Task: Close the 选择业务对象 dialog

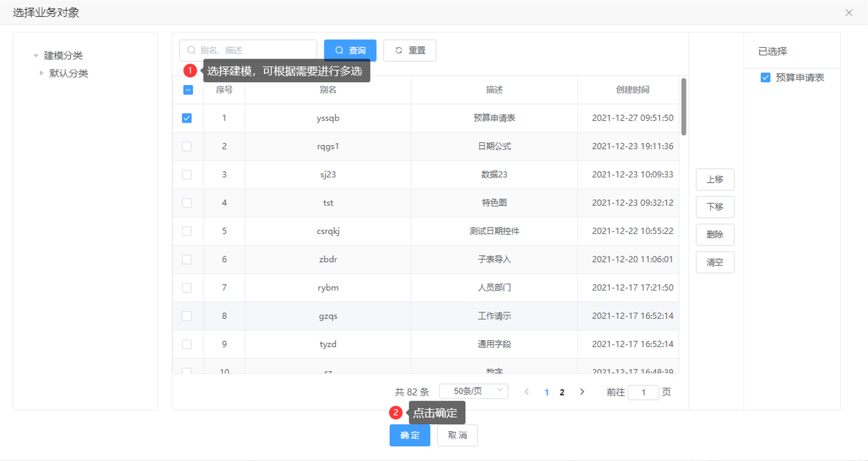Action: 849,13
